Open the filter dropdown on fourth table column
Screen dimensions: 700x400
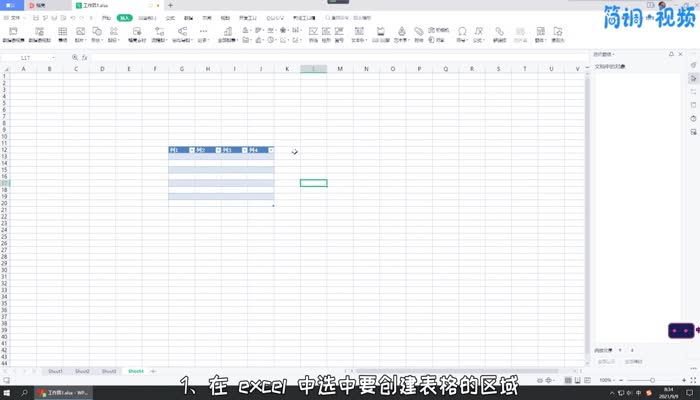click(x=270, y=150)
